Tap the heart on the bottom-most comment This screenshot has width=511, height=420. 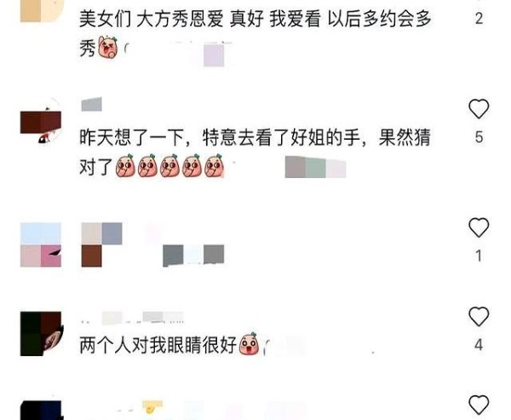[479, 405]
